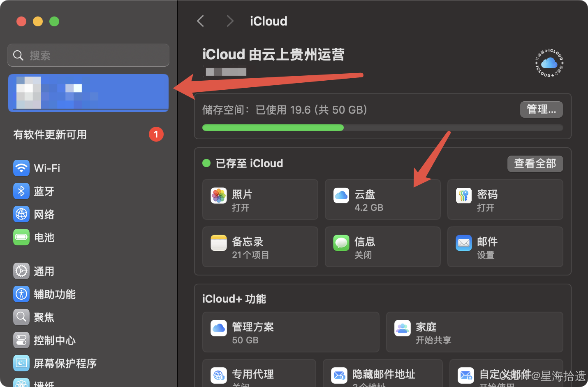Open the 辅助功能 accessibility icon
This screenshot has height=387, width=588.
click(21, 294)
